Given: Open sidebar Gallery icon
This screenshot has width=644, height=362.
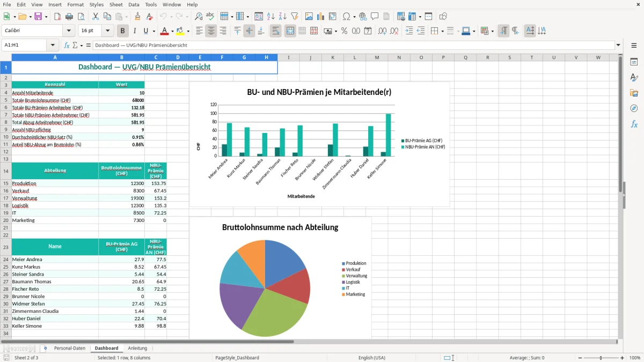Looking at the screenshot, I should [634, 93].
